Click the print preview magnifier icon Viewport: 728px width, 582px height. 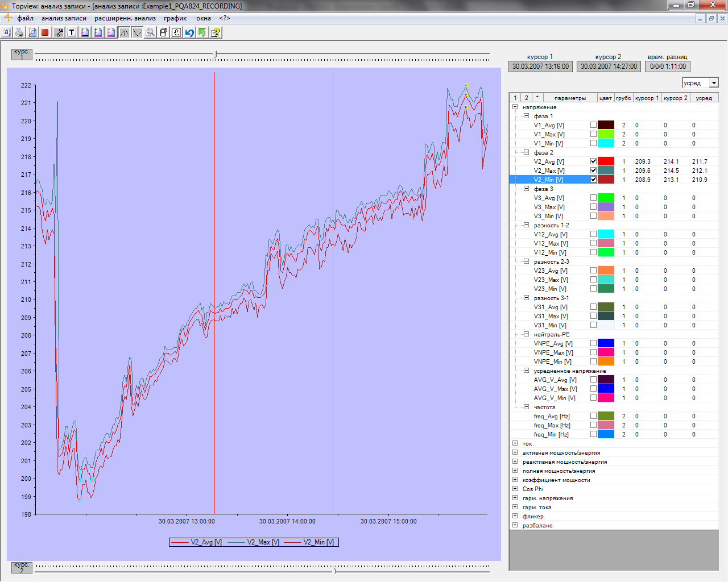pos(32,32)
